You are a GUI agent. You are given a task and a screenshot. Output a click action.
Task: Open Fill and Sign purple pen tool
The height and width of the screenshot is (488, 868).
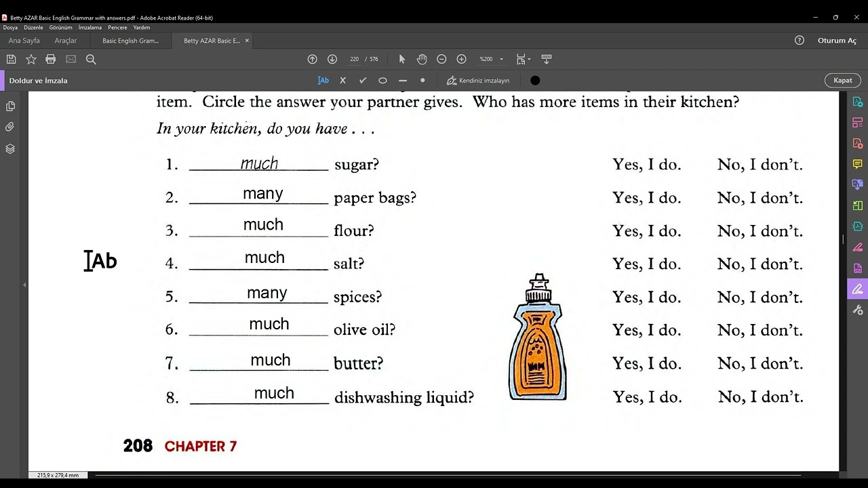pos(858,289)
